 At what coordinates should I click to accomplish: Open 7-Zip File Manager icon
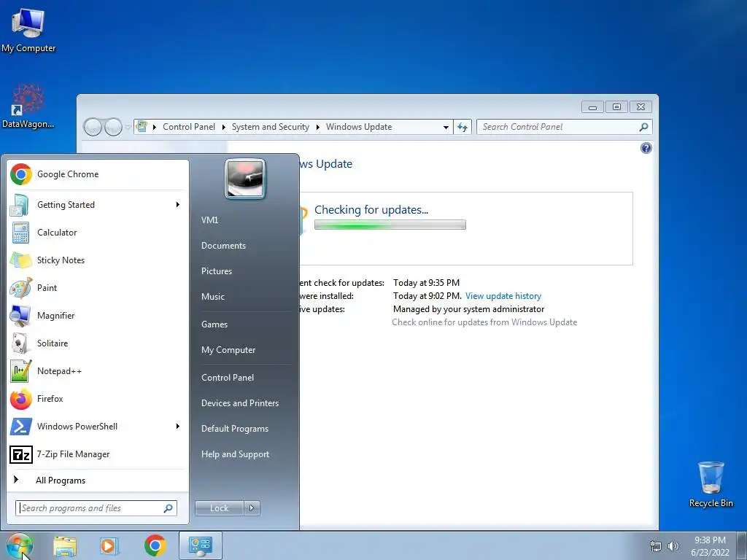tap(21, 454)
